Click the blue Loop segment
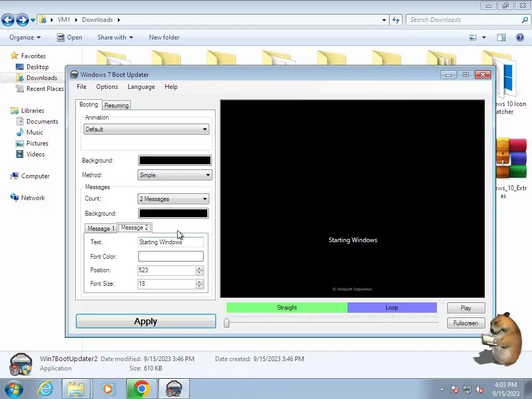532x399 pixels. (392, 308)
